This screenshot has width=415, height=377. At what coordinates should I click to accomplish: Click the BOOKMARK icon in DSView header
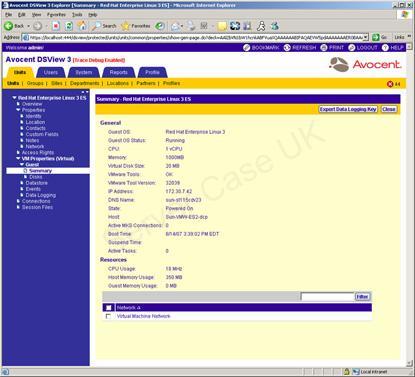tap(247, 48)
